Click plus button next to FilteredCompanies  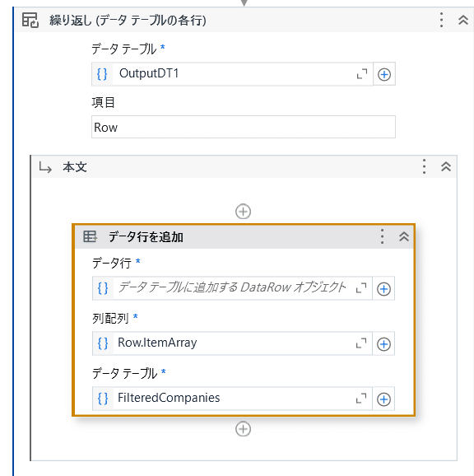pyautogui.click(x=383, y=399)
